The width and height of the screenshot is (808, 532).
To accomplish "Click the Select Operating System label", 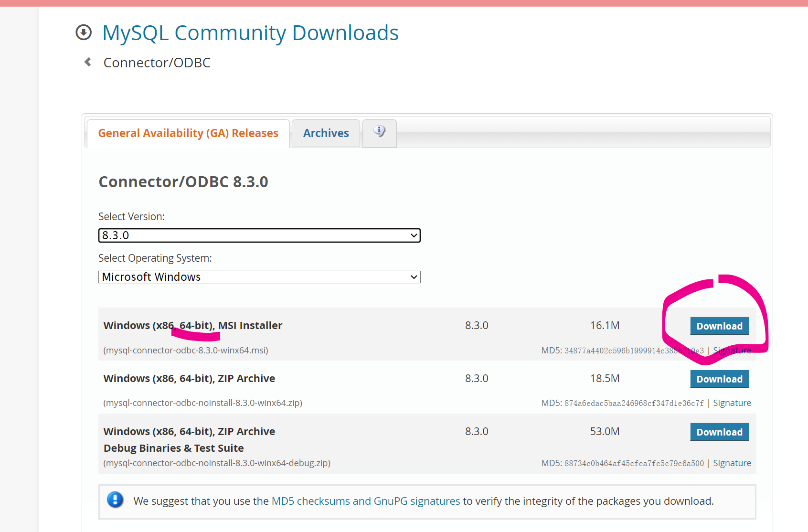I will (155, 258).
